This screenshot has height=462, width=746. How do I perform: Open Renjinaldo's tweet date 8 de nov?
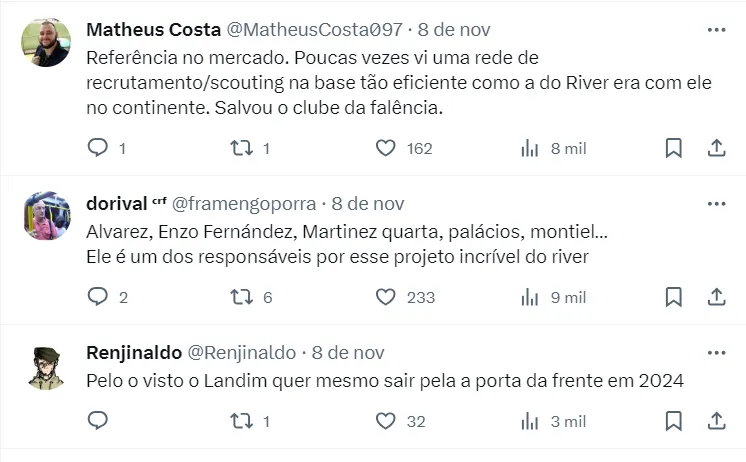click(x=348, y=353)
